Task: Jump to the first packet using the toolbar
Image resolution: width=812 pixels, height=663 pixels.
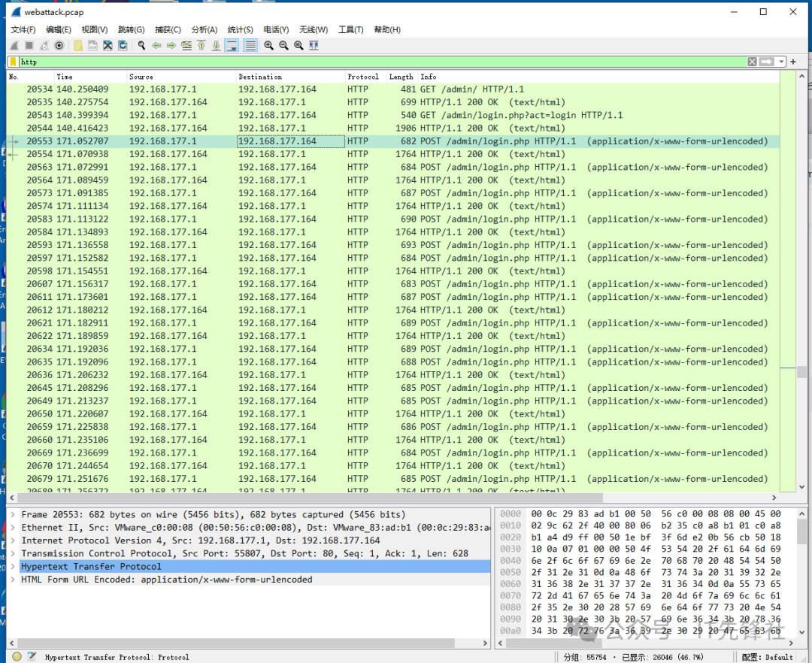Action: coord(201,46)
